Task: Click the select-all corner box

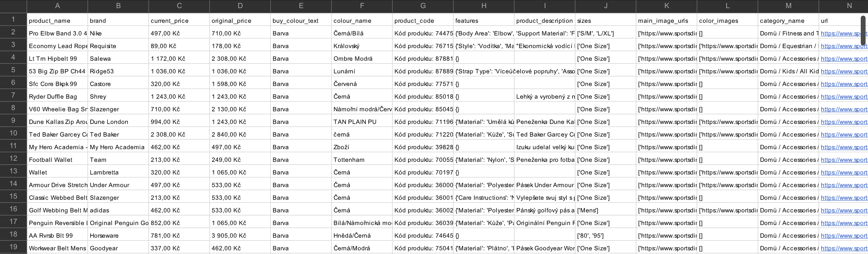Action: click(x=13, y=6)
